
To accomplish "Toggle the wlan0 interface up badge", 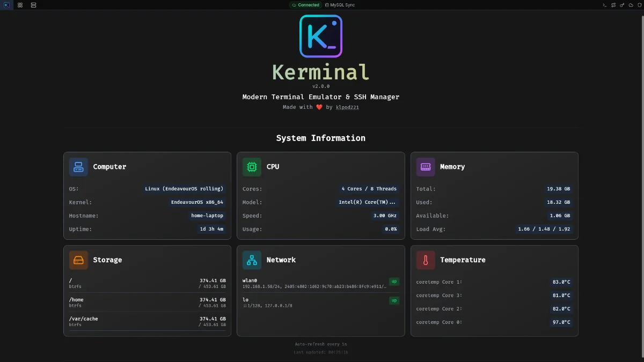I will tap(394, 280).
